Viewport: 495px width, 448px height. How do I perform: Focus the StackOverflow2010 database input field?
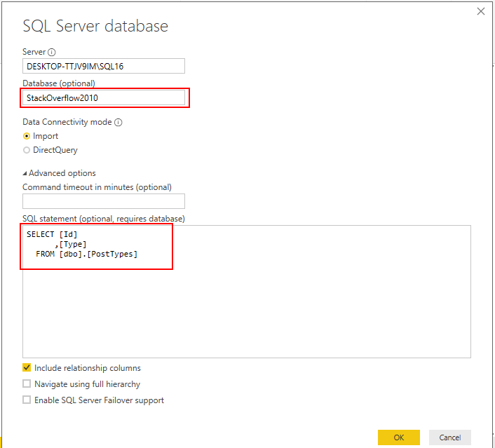105,98
